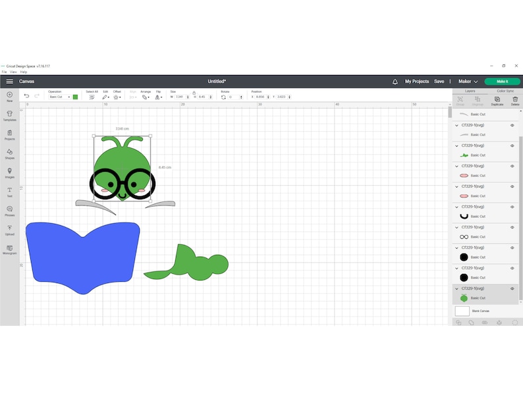Click the height H size field
The width and height of the screenshot is (523, 420).
204,97
